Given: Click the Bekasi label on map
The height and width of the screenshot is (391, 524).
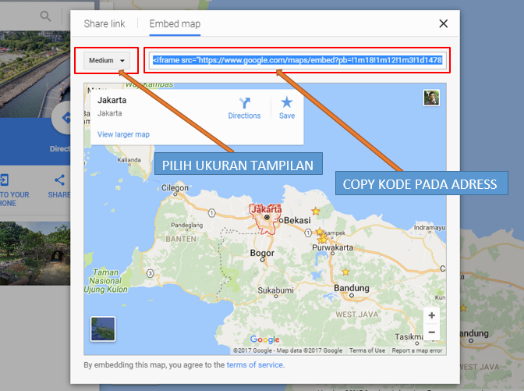Looking at the screenshot, I should click(x=297, y=220).
